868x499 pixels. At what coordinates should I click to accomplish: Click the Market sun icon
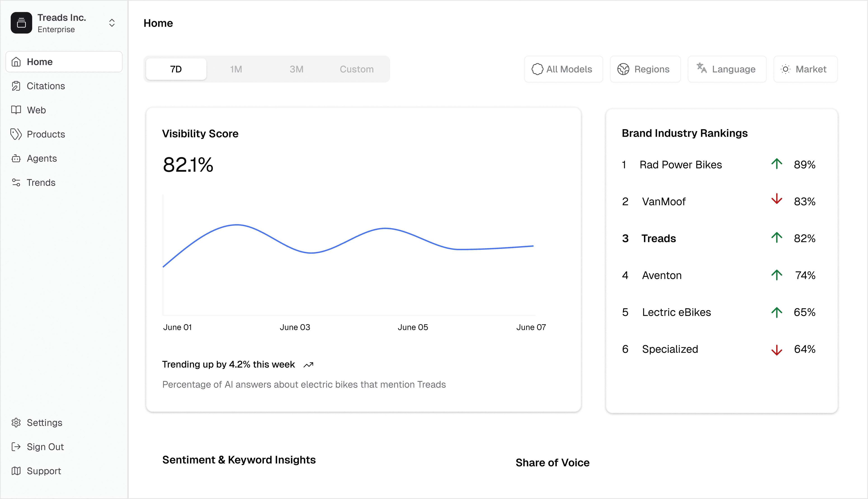point(785,69)
